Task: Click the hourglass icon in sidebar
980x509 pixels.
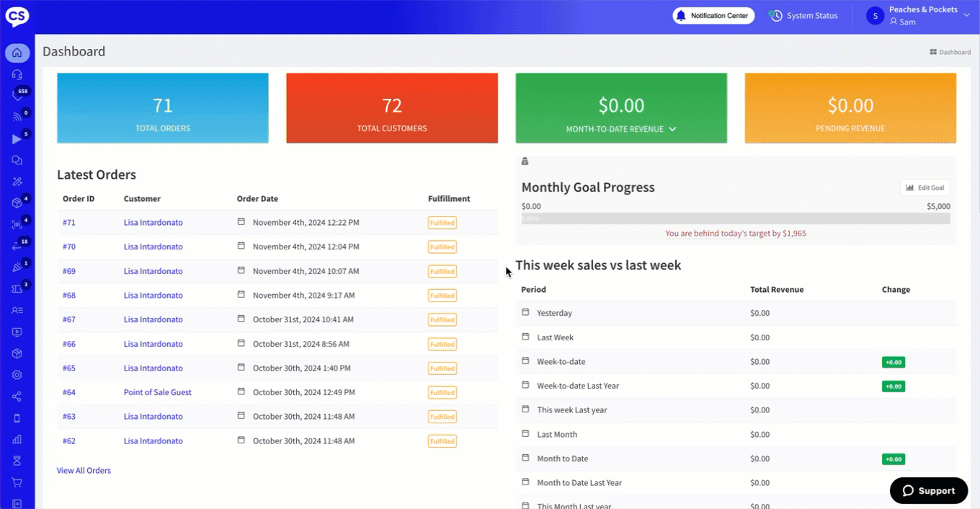Action: [17, 461]
